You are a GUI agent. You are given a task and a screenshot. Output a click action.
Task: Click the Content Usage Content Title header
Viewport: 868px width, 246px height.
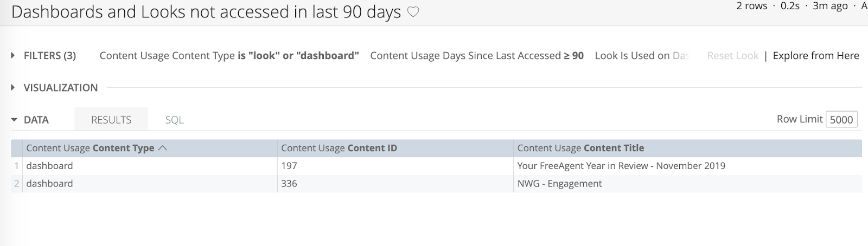(x=580, y=148)
